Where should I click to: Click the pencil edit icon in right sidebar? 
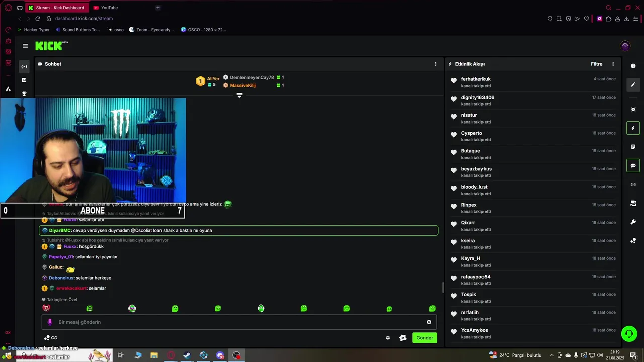pyautogui.click(x=633, y=85)
